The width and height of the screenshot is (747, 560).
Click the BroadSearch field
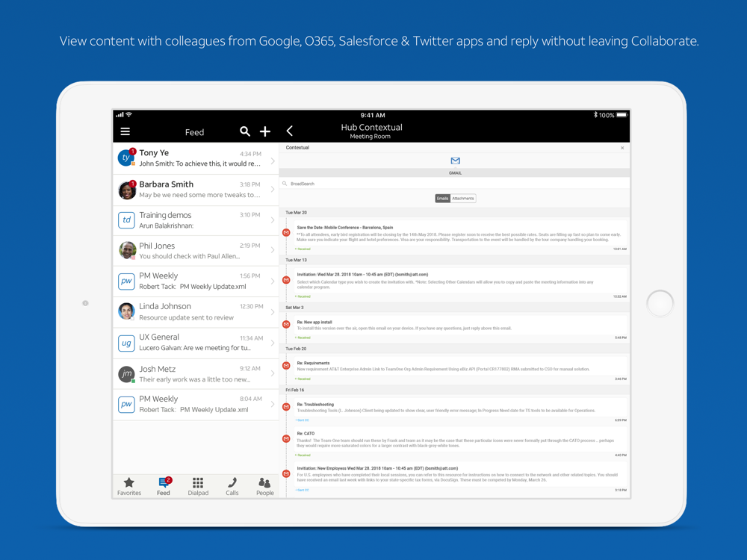pos(454,184)
